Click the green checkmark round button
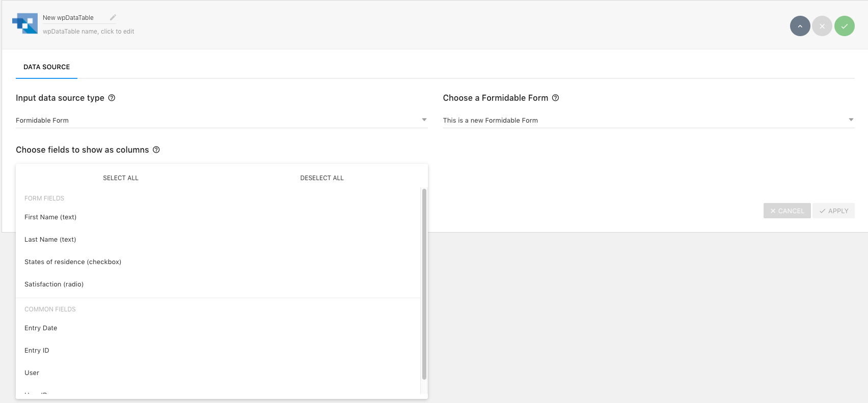The height and width of the screenshot is (403, 868). click(844, 26)
